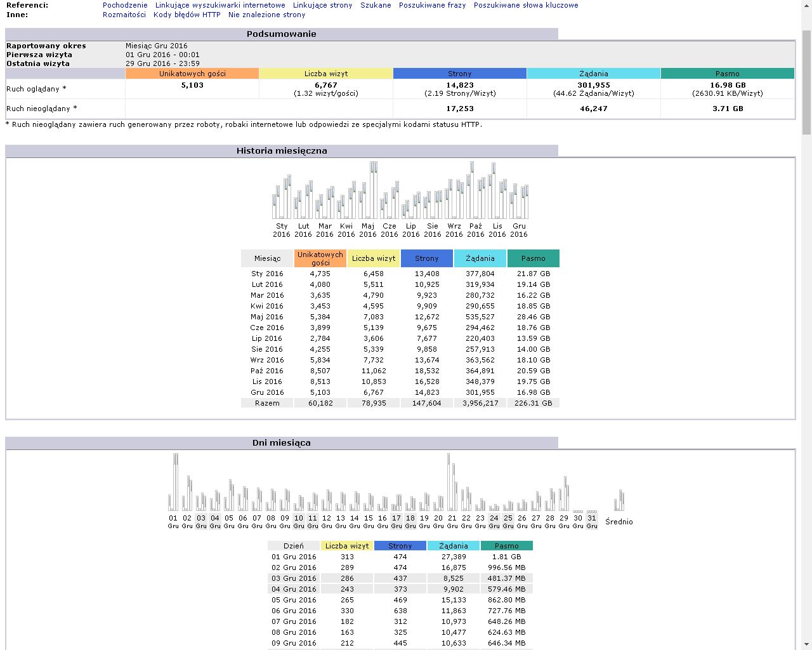Viewport: 812px width, 650px height.
Task: Click the Sie 2016 table row label
Action: [267, 349]
